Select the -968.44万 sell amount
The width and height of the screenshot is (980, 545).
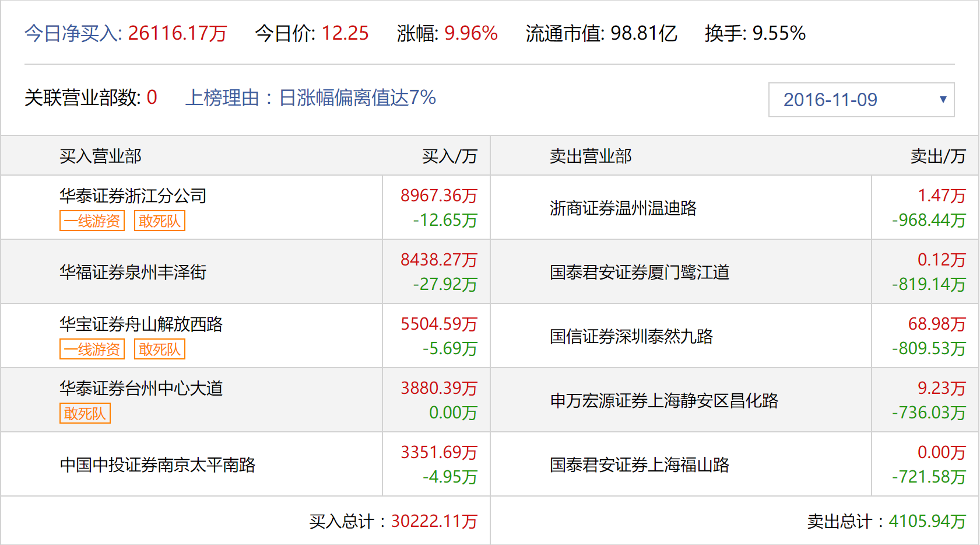929,220
